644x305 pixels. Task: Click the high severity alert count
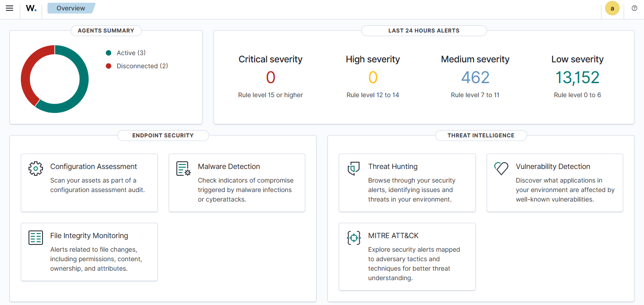(373, 78)
